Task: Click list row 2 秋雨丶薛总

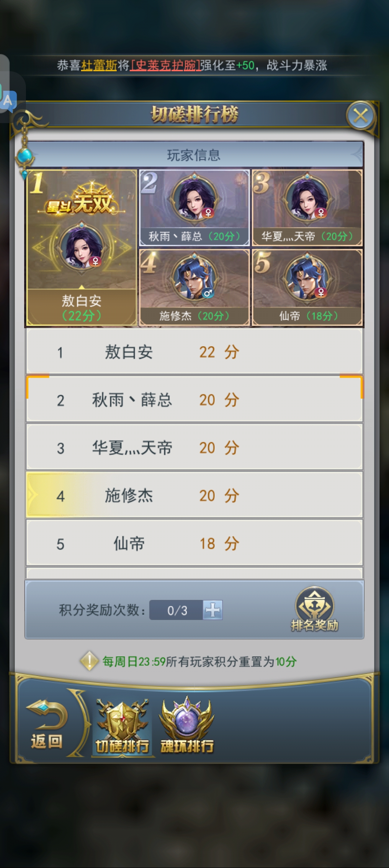Action: click(x=194, y=399)
